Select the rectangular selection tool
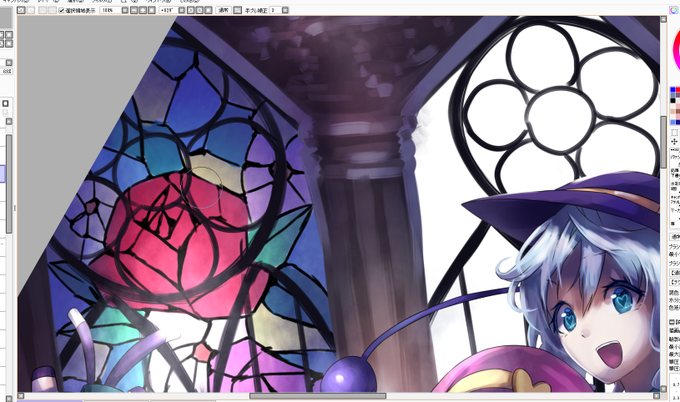Image resolution: width=680 pixels, height=402 pixels. click(674, 132)
